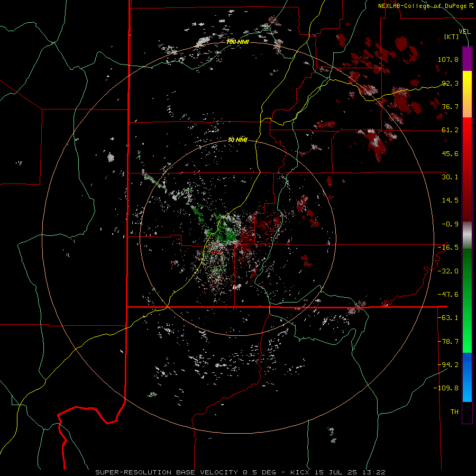Viewport: 476px width, 476px height.
Task: Click the 100 NMI range ring label
Action: click(237, 42)
